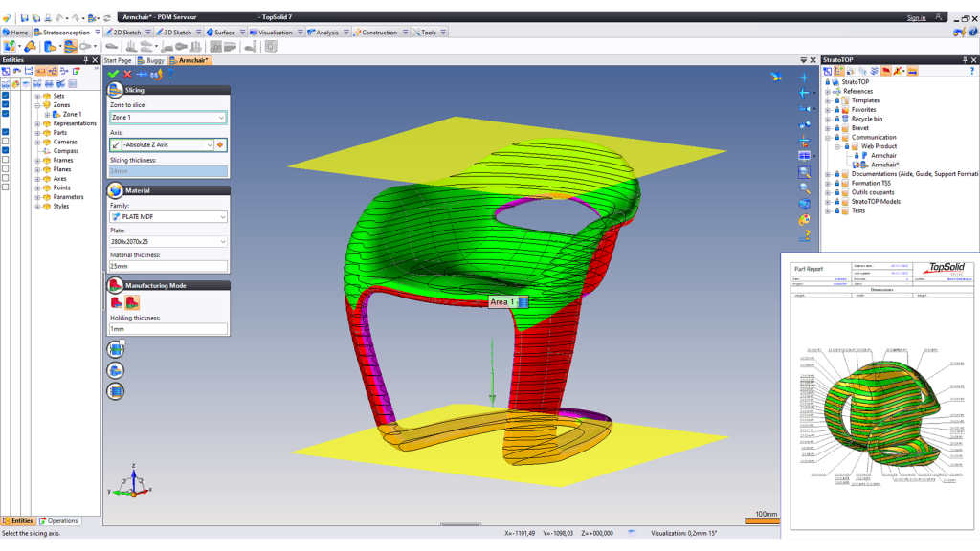The image size is (980, 551).
Task: Pin the Entities panel
Action: click(x=86, y=60)
